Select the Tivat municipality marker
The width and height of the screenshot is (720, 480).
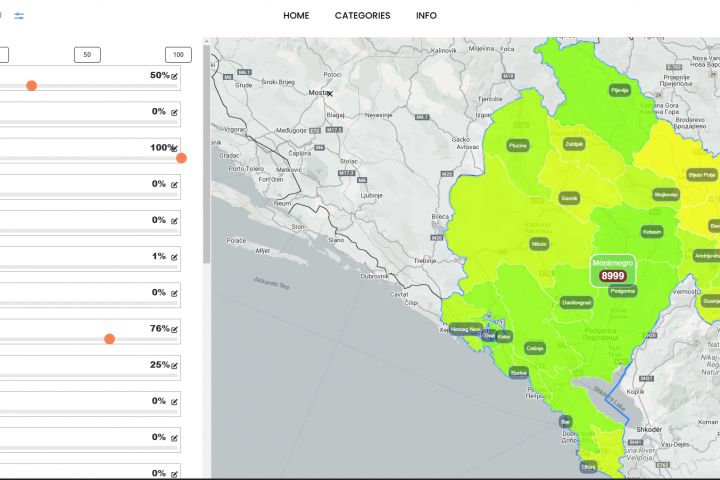(489, 335)
